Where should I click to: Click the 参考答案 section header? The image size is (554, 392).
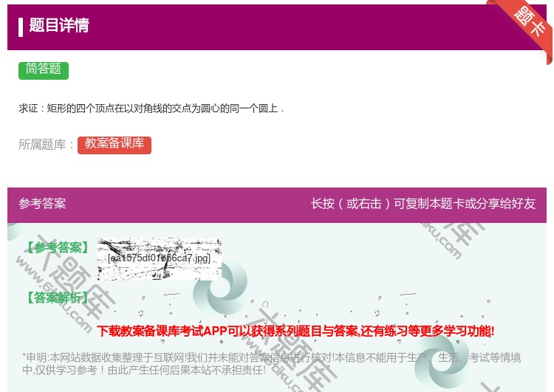[42, 204]
